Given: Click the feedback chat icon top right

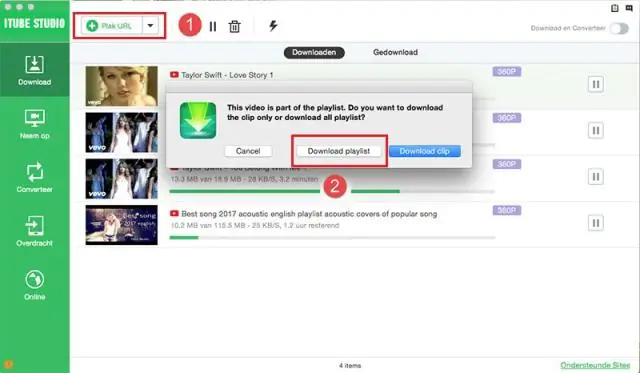Looking at the screenshot, I should click(x=629, y=8).
